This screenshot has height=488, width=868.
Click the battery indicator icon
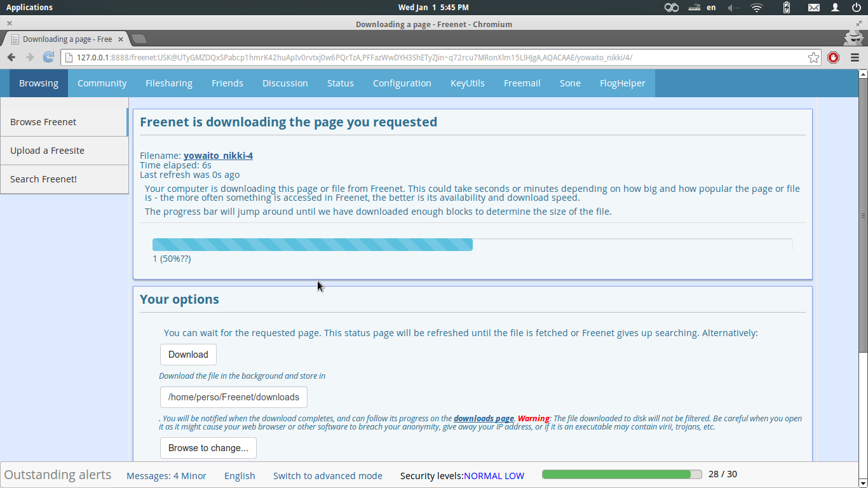[787, 8]
